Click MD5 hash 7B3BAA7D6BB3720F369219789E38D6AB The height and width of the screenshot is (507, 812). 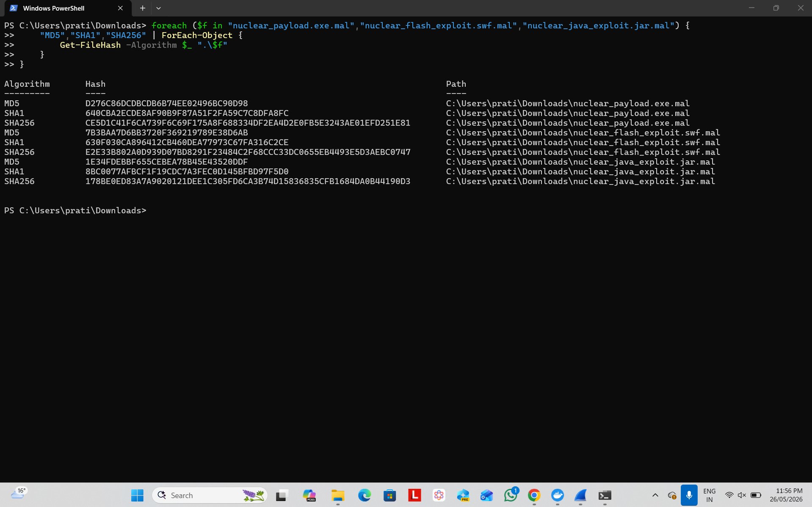point(166,132)
